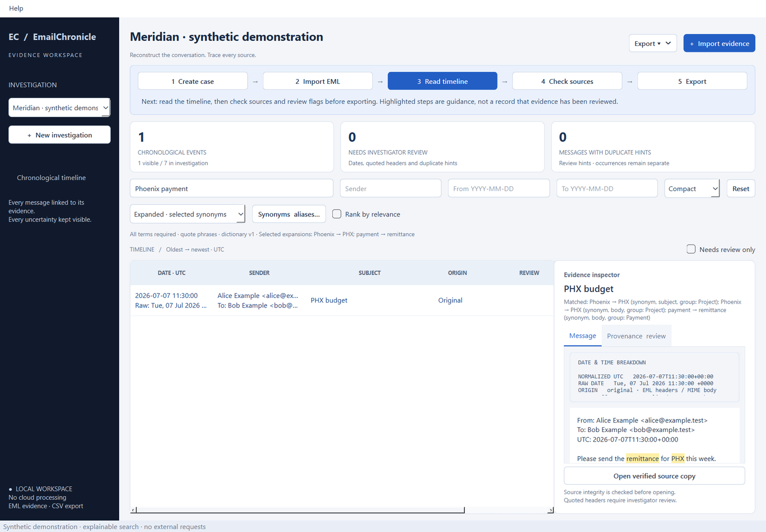Start a New investigation
This screenshot has width=766, height=532.
click(x=59, y=135)
